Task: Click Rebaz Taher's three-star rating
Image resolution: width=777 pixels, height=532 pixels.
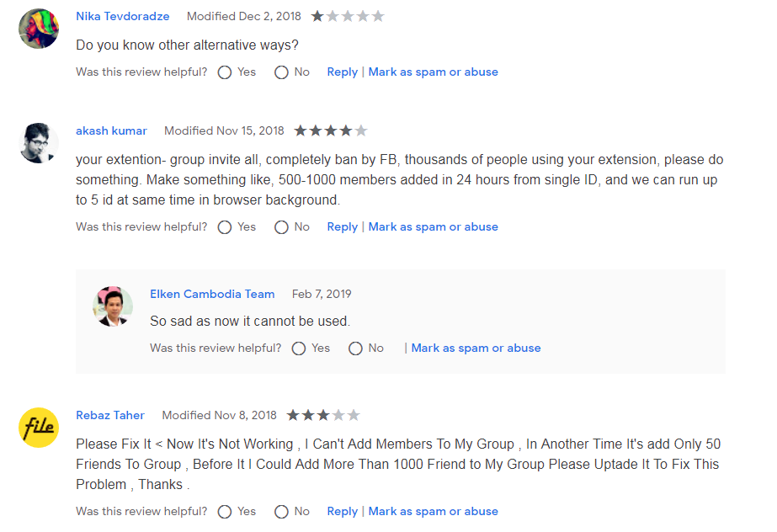Action: pyautogui.click(x=323, y=415)
